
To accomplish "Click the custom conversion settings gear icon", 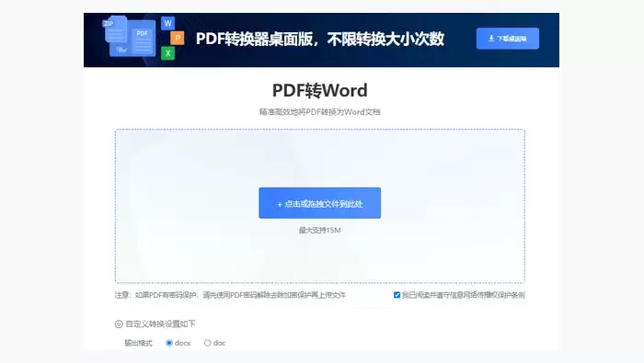I will pyautogui.click(x=119, y=324).
